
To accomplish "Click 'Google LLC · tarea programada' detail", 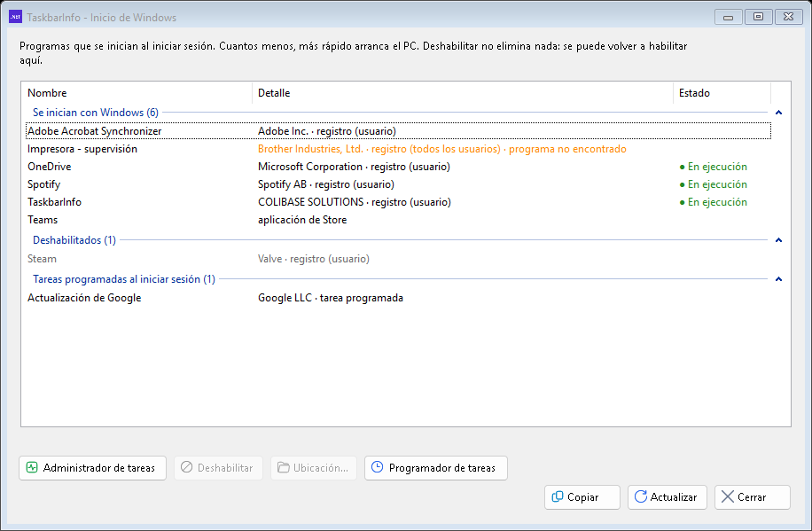I will click(x=331, y=298).
